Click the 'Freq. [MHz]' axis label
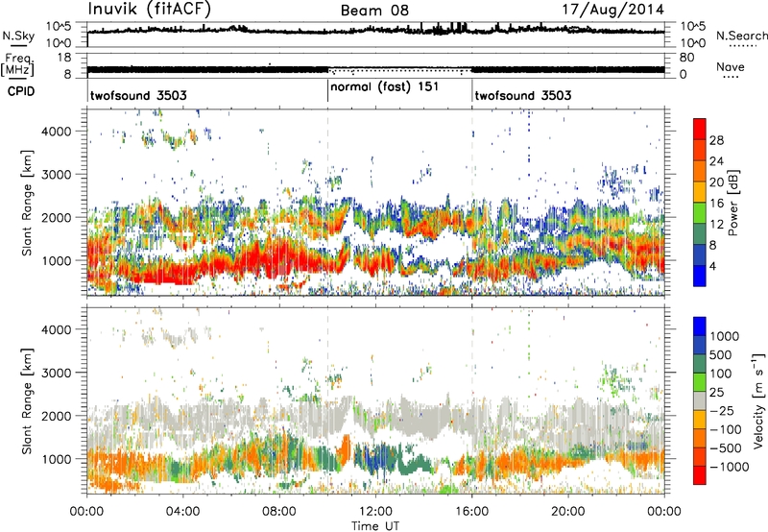Screen dimensions: 768x532 [x=18, y=65]
